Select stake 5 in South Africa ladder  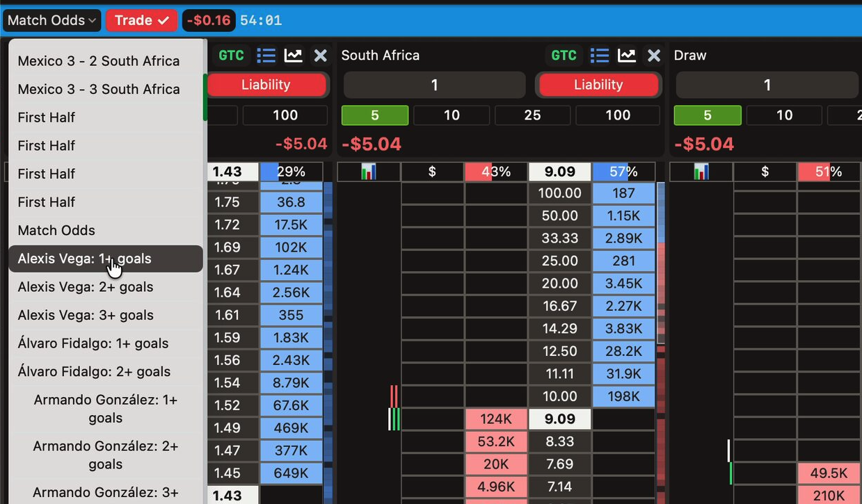[375, 115]
